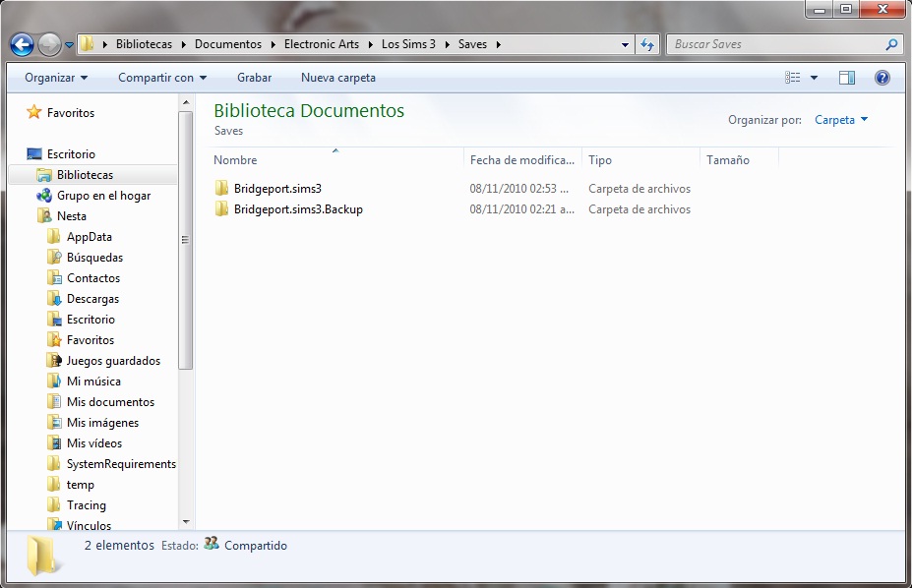Open the change view dropdown arrow
The height and width of the screenshot is (588, 912).
(816, 78)
